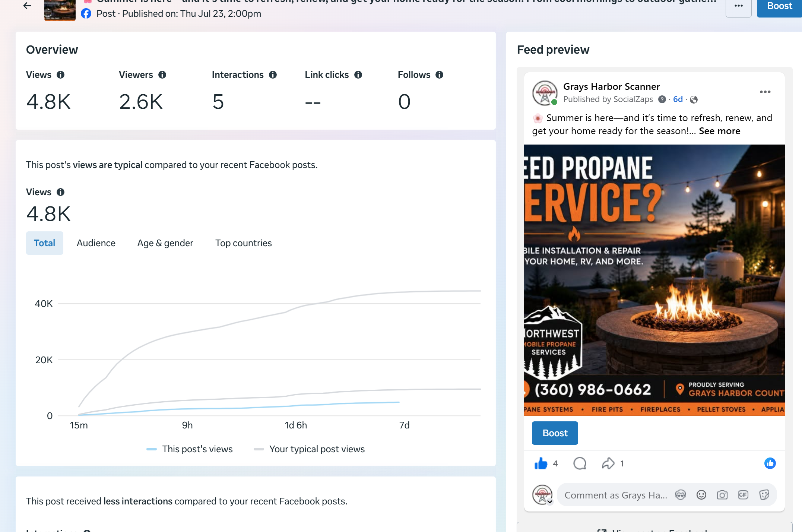The height and width of the screenshot is (532, 802).
Task: Click the 2.6K viewers value
Action: 141,102
